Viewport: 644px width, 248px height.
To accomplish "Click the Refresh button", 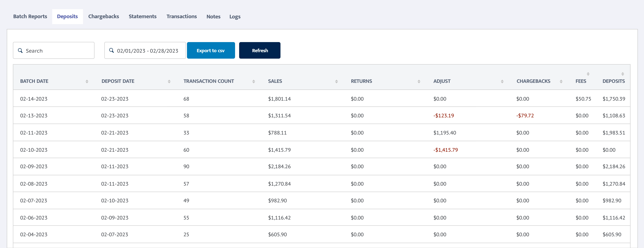I will coord(260,50).
